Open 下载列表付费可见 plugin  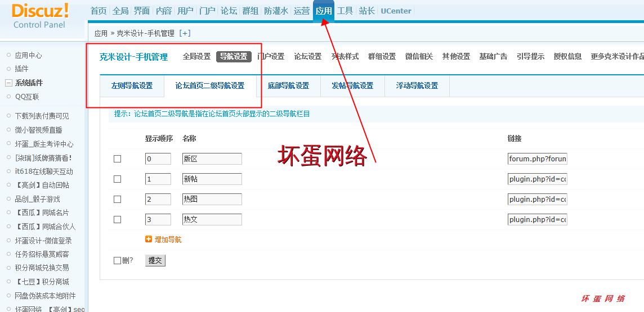42,116
